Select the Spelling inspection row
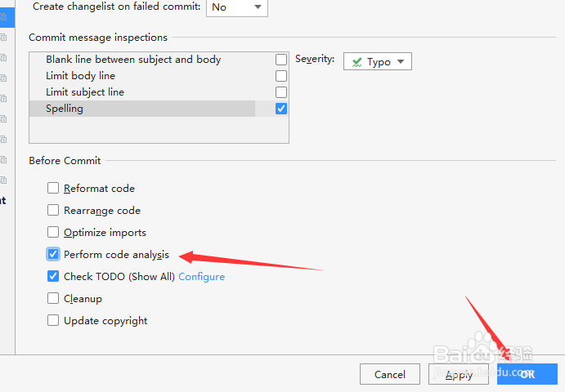Screen dimensions: 565x392 [159, 109]
